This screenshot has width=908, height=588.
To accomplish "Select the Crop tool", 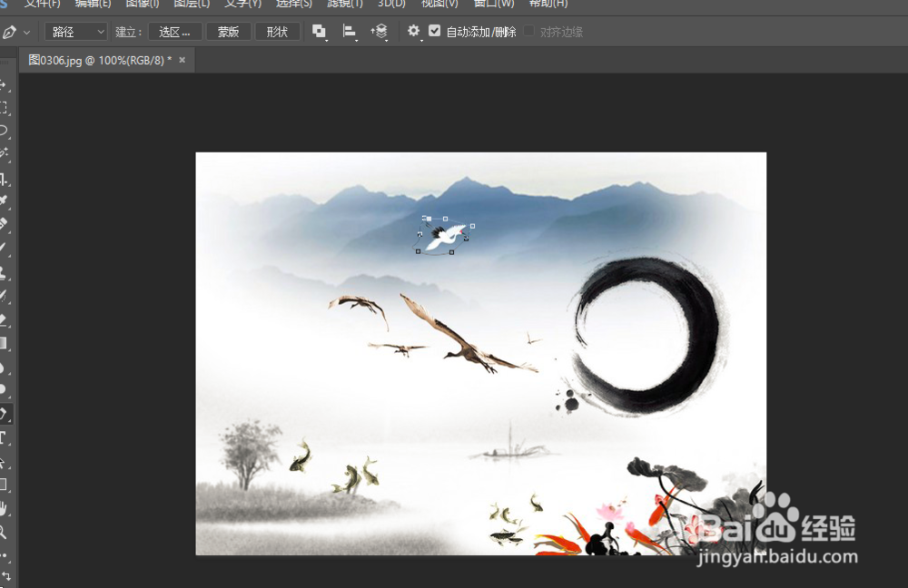I will point(3,179).
